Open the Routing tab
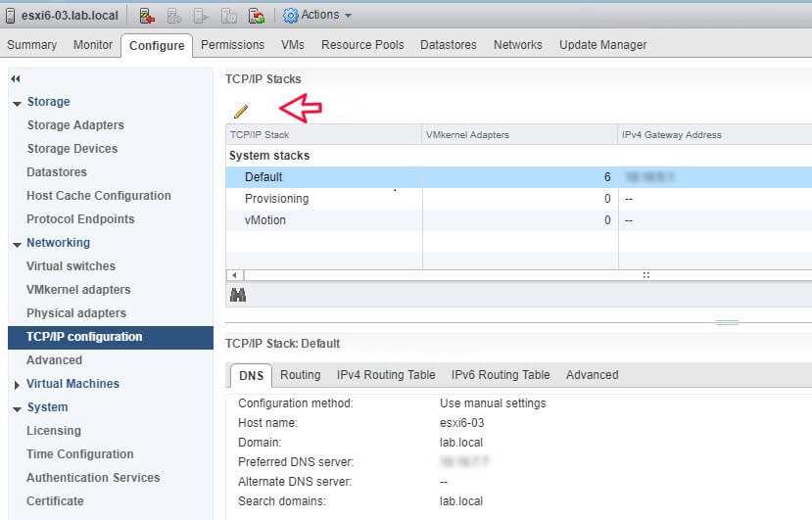812x520 pixels. [300, 375]
